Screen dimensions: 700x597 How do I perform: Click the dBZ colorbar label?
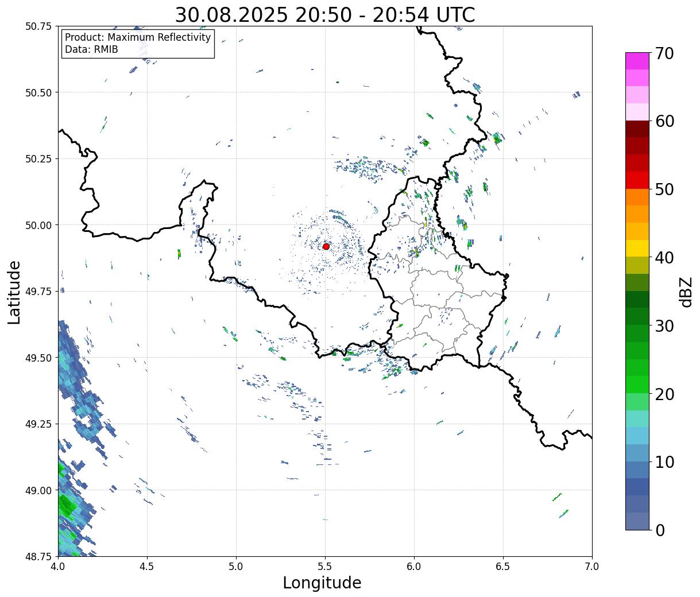click(686, 292)
